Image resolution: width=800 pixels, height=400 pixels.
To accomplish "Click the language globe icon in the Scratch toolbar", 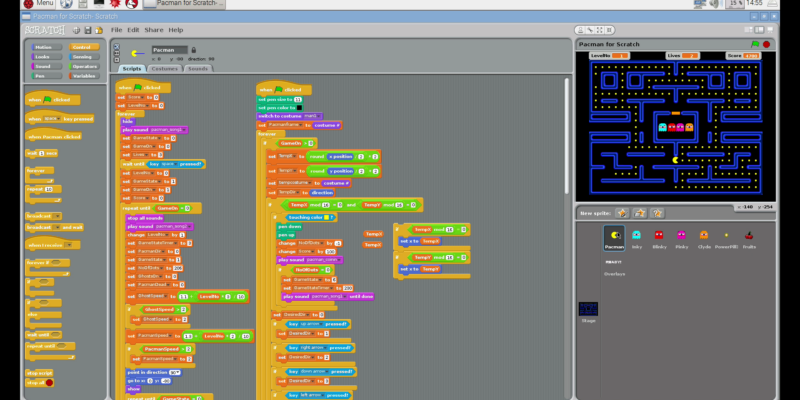I will pos(76,30).
